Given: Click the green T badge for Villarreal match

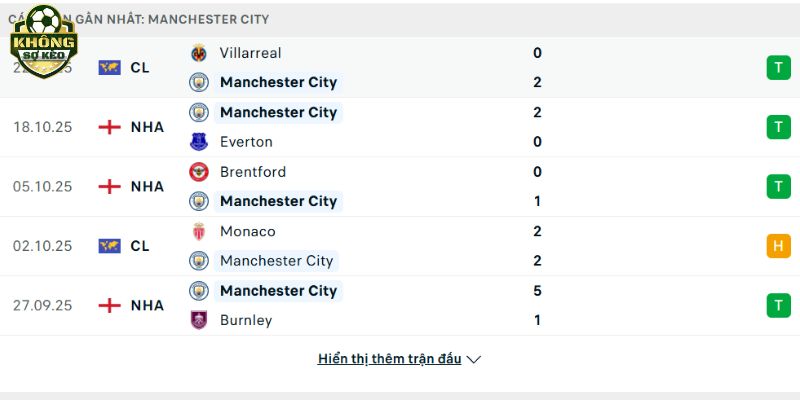Looking at the screenshot, I should click(x=778, y=68).
